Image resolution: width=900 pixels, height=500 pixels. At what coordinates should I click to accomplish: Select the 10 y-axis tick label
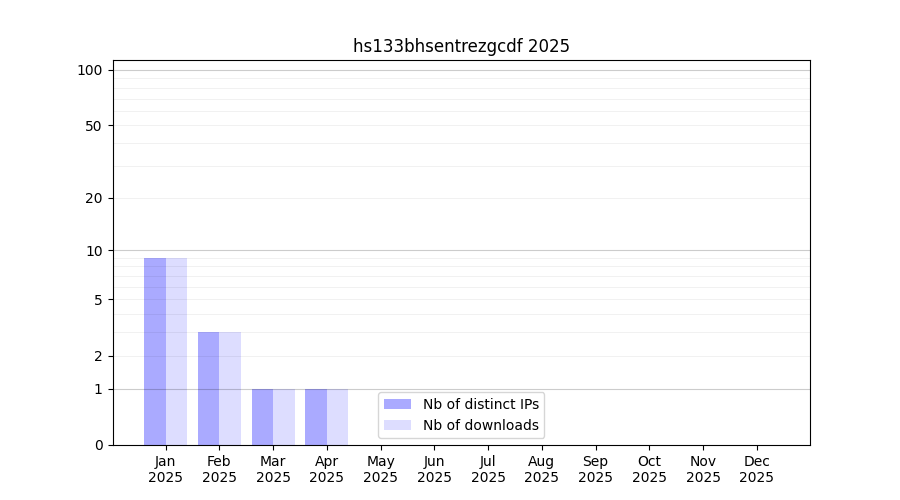(x=94, y=251)
